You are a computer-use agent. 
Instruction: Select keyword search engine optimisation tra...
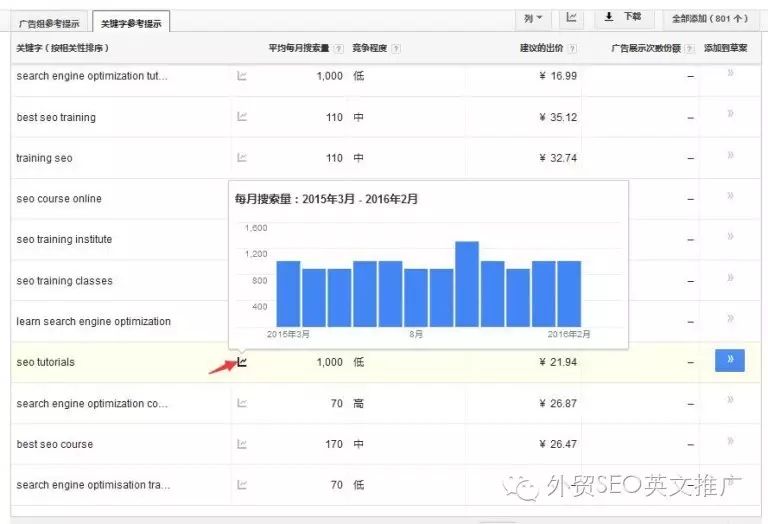(94, 485)
